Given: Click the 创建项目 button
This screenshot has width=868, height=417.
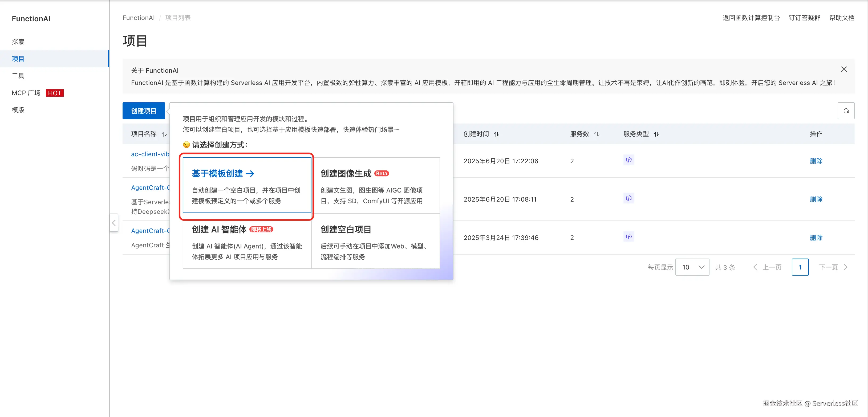Looking at the screenshot, I should click(144, 111).
